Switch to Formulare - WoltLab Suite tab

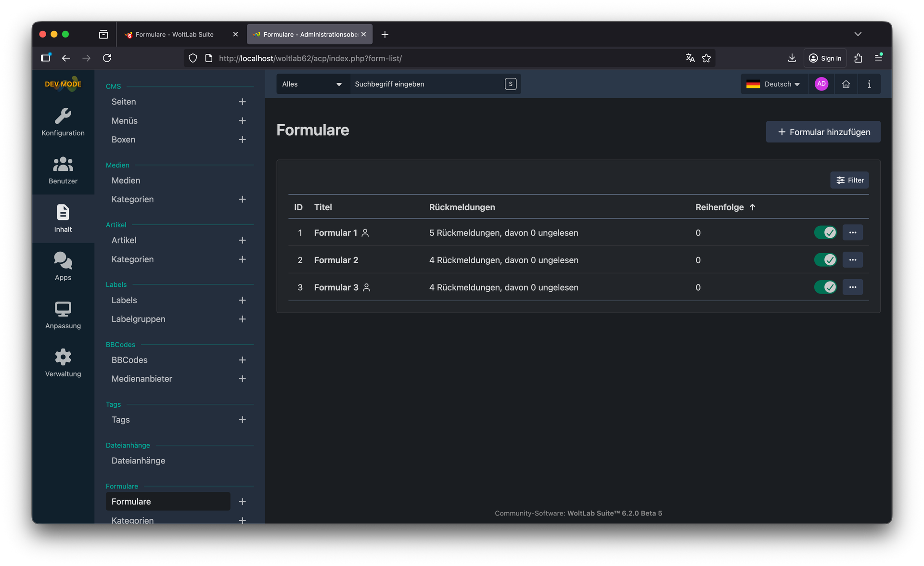[174, 35]
